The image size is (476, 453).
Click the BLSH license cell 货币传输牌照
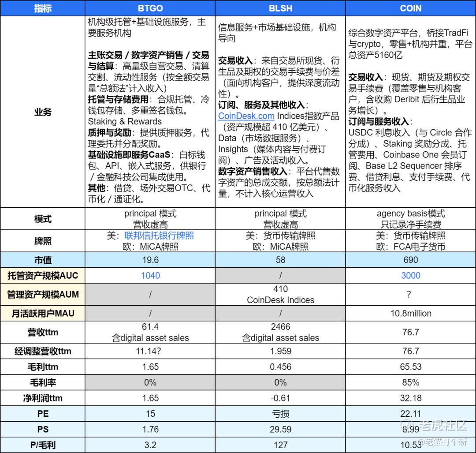click(280, 241)
